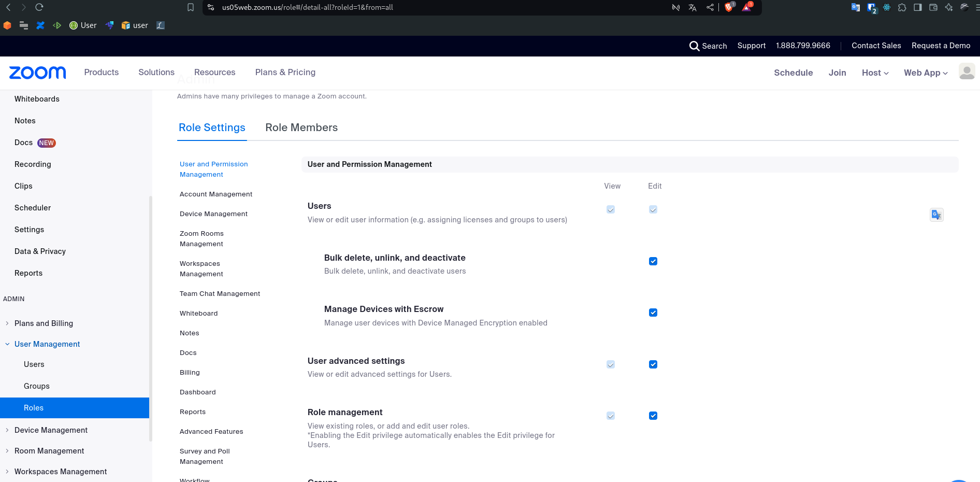Click the Join link
The width and height of the screenshot is (980, 482).
click(837, 73)
